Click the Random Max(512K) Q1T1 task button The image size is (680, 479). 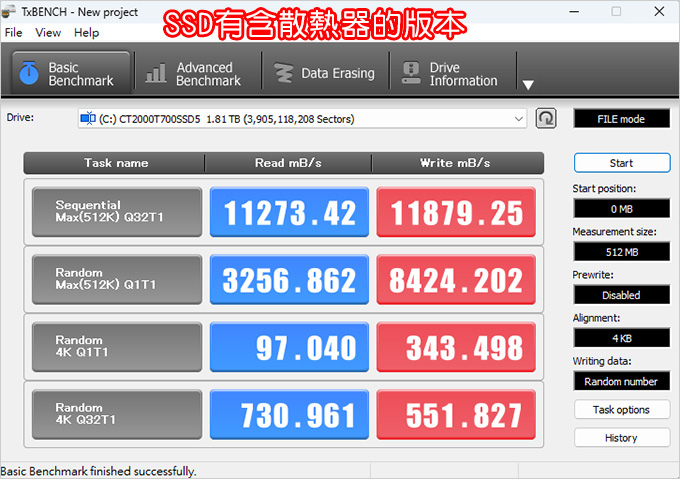117,280
